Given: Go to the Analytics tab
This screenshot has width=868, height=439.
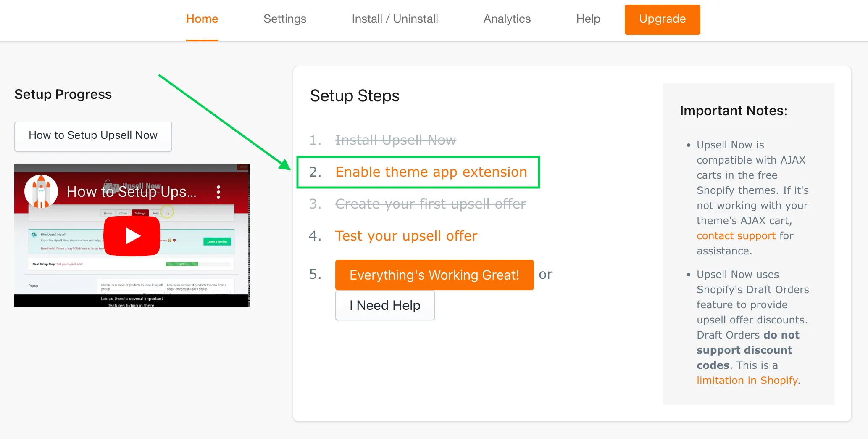Looking at the screenshot, I should 507,19.
